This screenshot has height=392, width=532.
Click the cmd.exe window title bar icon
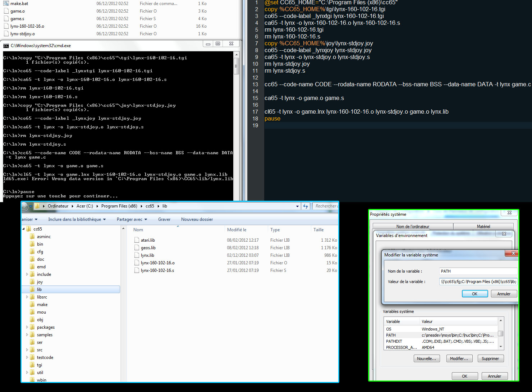pos(6,46)
